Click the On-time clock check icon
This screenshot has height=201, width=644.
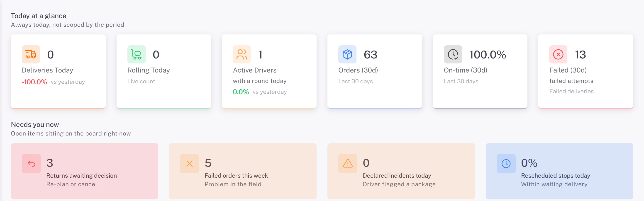pos(453,54)
